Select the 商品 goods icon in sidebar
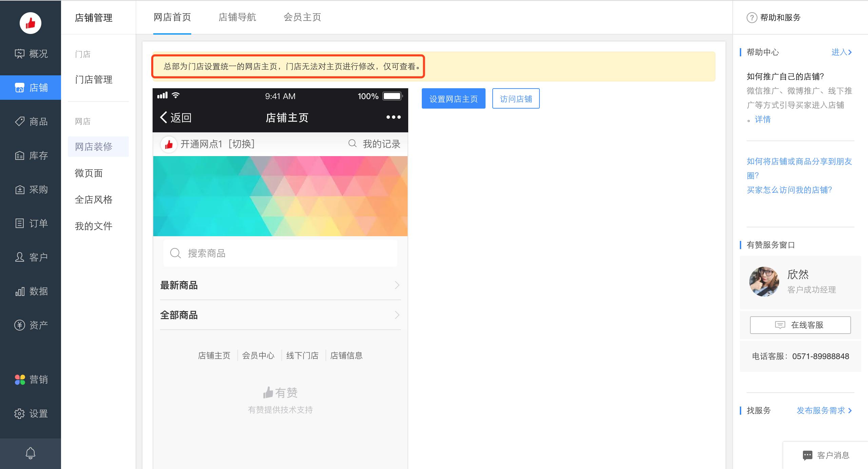 tap(31, 121)
